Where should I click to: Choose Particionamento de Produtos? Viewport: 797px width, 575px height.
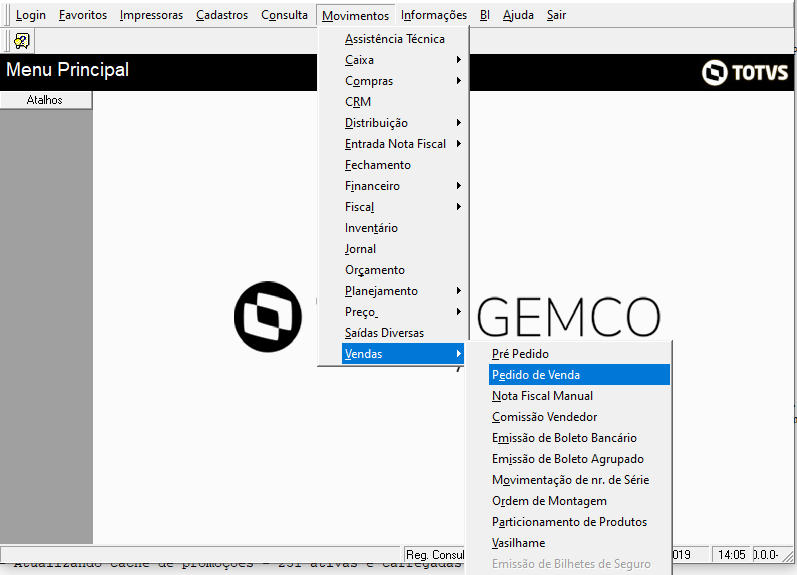coord(579,522)
